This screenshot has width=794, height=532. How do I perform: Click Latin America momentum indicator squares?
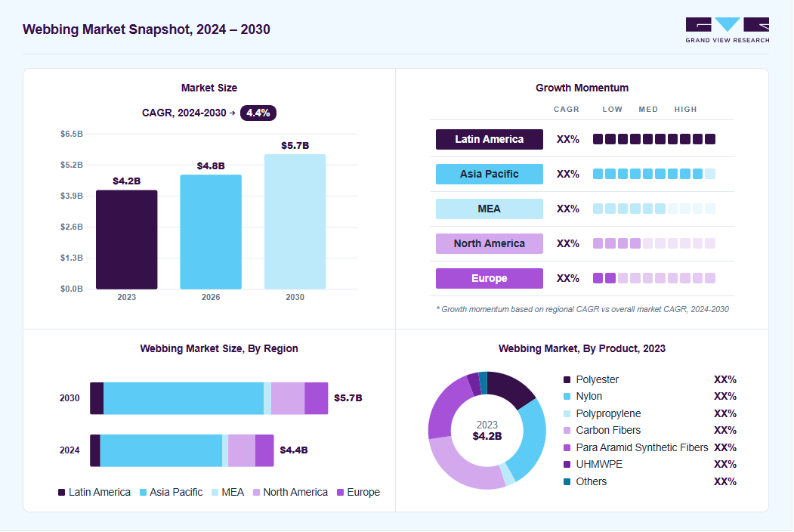[654, 139]
